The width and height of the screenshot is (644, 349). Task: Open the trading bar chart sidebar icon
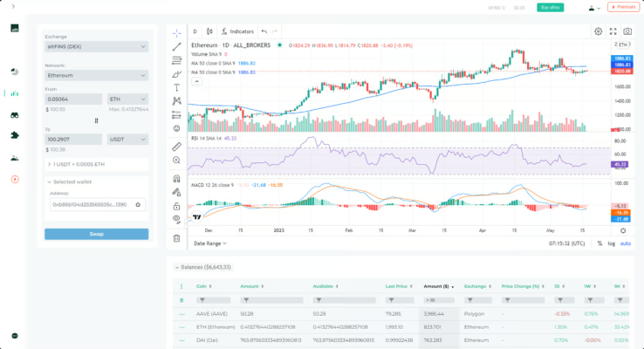pyautogui.click(x=15, y=93)
